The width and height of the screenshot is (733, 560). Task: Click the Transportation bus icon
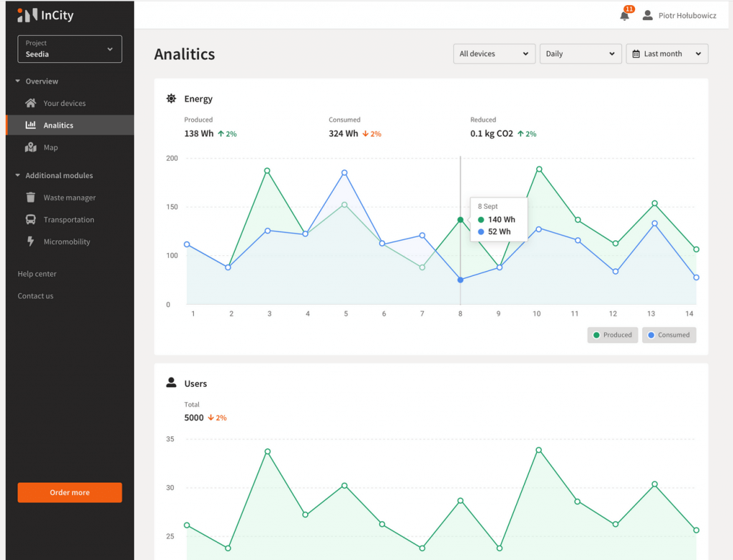[x=31, y=220]
